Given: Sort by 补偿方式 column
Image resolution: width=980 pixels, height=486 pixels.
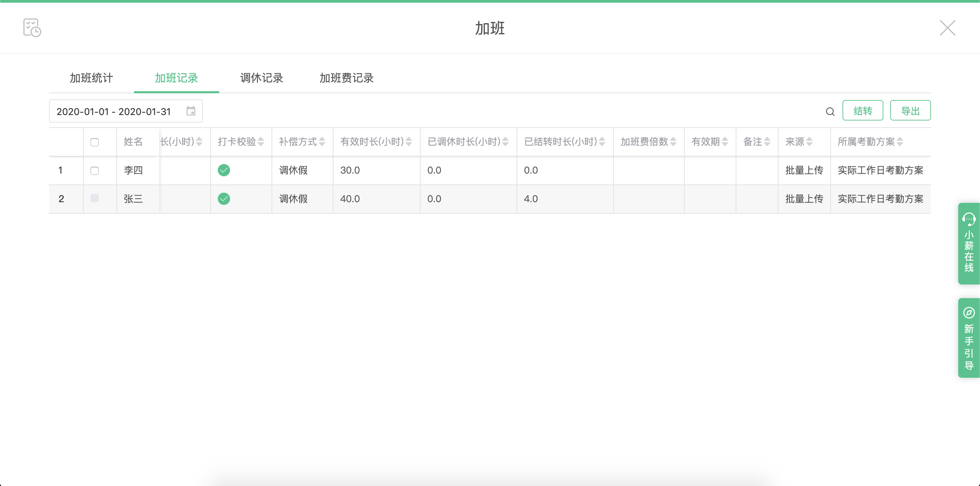Looking at the screenshot, I should tap(322, 142).
